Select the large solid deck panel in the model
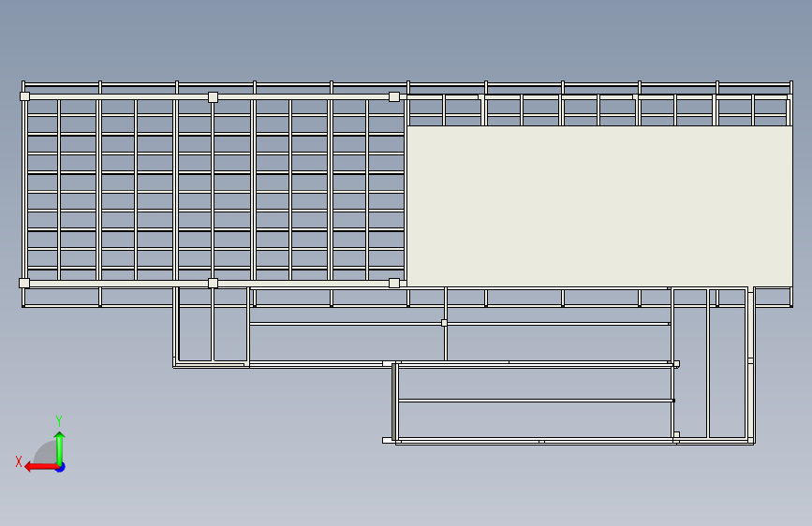The height and width of the screenshot is (526, 812). [599, 206]
